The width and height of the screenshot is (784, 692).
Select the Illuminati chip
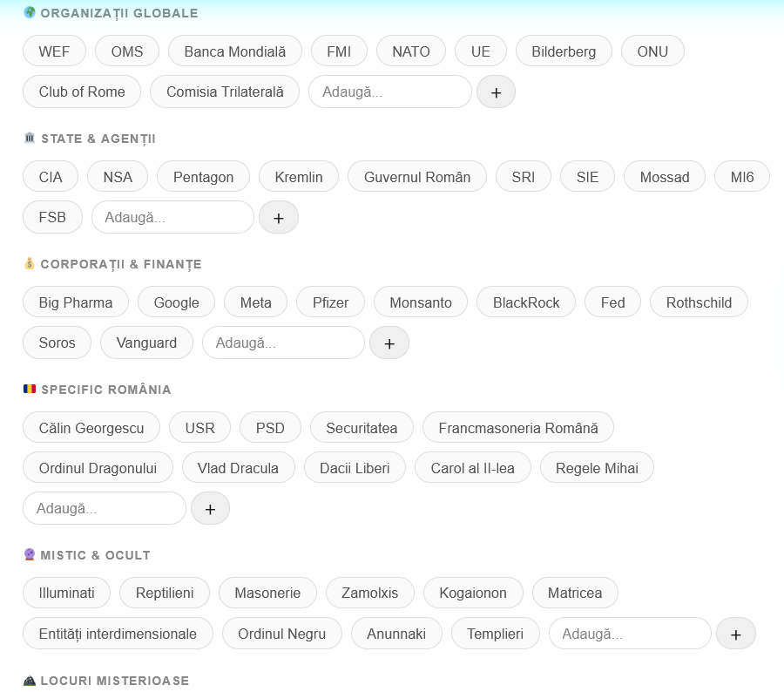coord(66,593)
